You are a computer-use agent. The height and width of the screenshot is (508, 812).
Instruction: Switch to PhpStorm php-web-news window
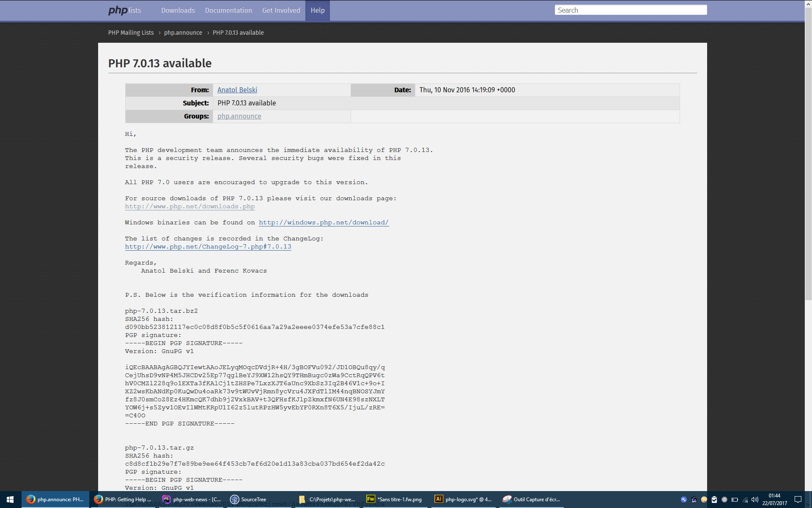tap(192, 500)
